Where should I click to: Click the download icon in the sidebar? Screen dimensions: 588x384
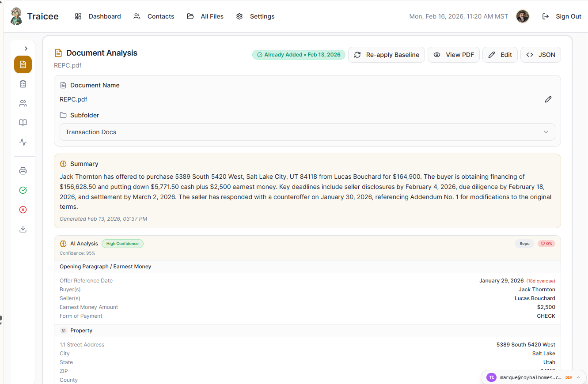tap(23, 229)
